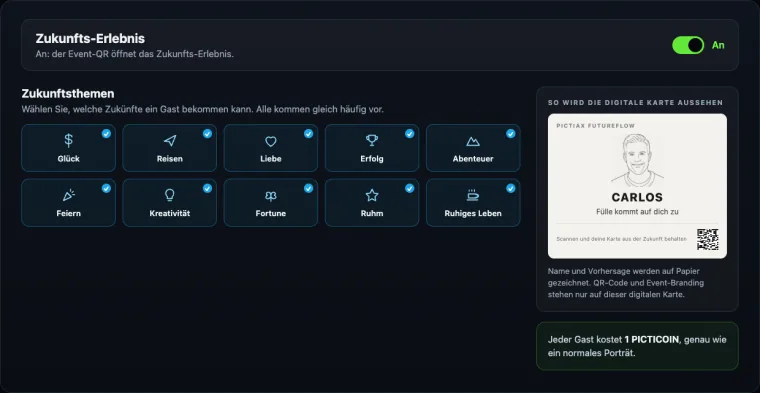
Task: Uncheck the Erfolg theme checkmark
Action: [410, 134]
